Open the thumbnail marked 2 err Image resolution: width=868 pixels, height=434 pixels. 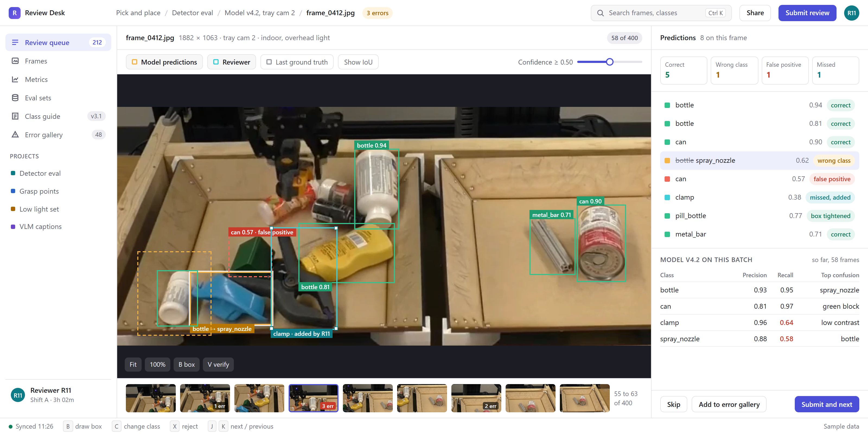pyautogui.click(x=476, y=398)
